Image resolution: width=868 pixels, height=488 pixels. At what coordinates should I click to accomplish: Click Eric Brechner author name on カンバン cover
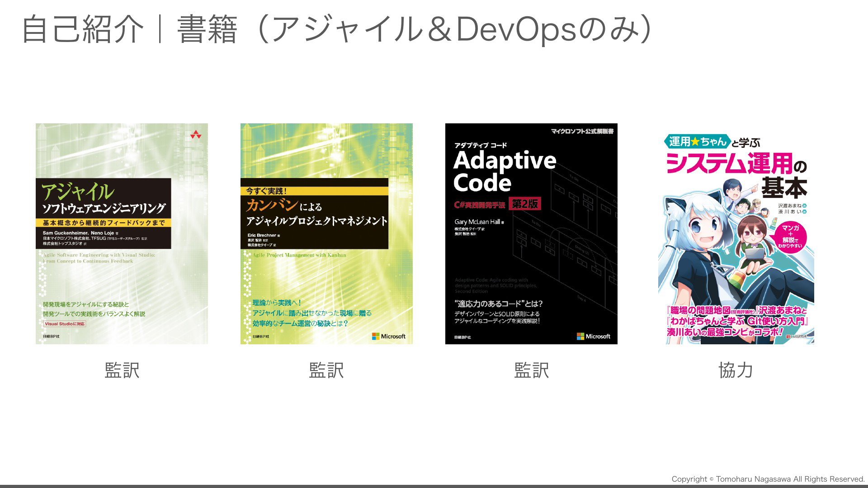[x=262, y=235]
